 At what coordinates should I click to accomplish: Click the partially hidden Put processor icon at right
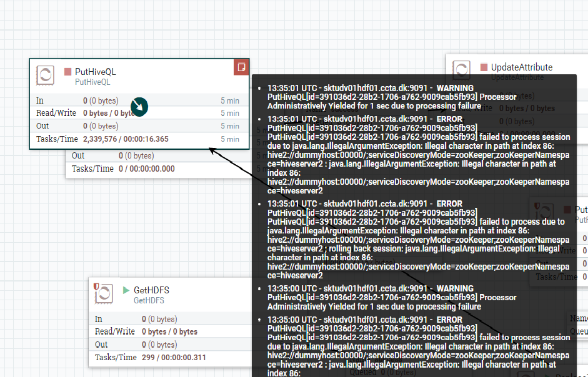click(x=544, y=212)
